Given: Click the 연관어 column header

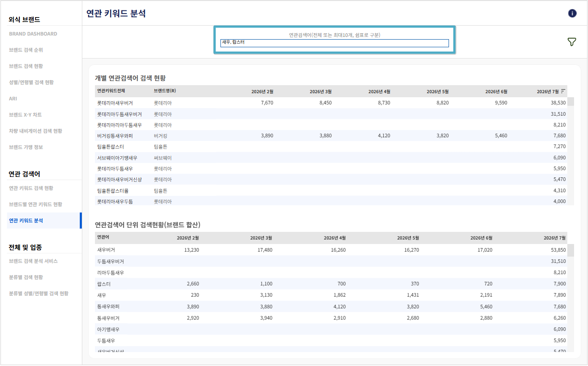Looking at the screenshot, I should [x=103, y=237].
